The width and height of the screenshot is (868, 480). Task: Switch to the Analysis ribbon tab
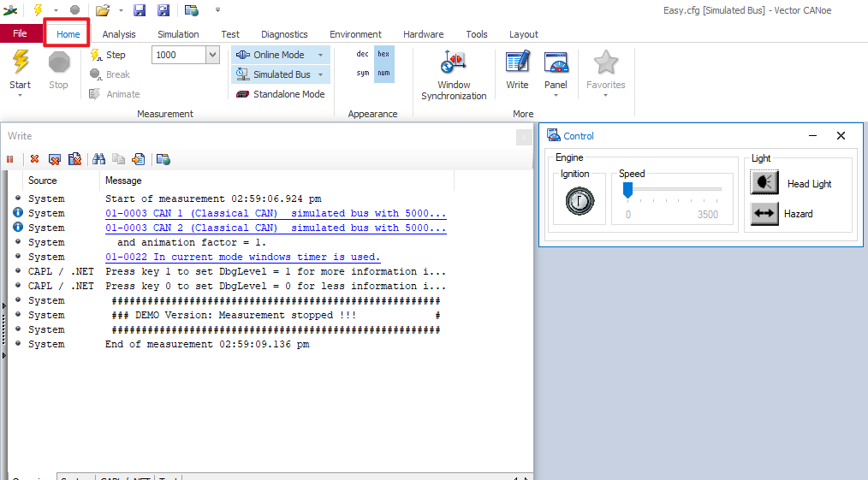pyautogui.click(x=119, y=34)
